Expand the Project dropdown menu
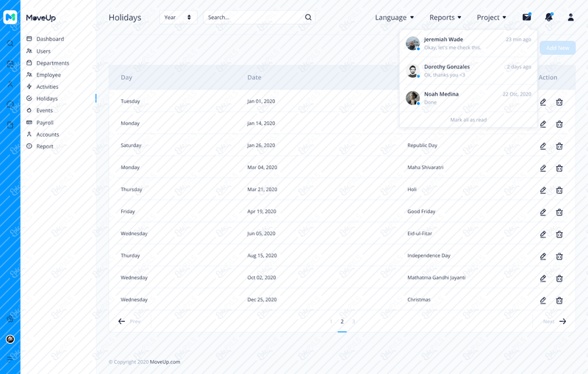Image resolution: width=588 pixels, height=374 pixels. (491, 17)
